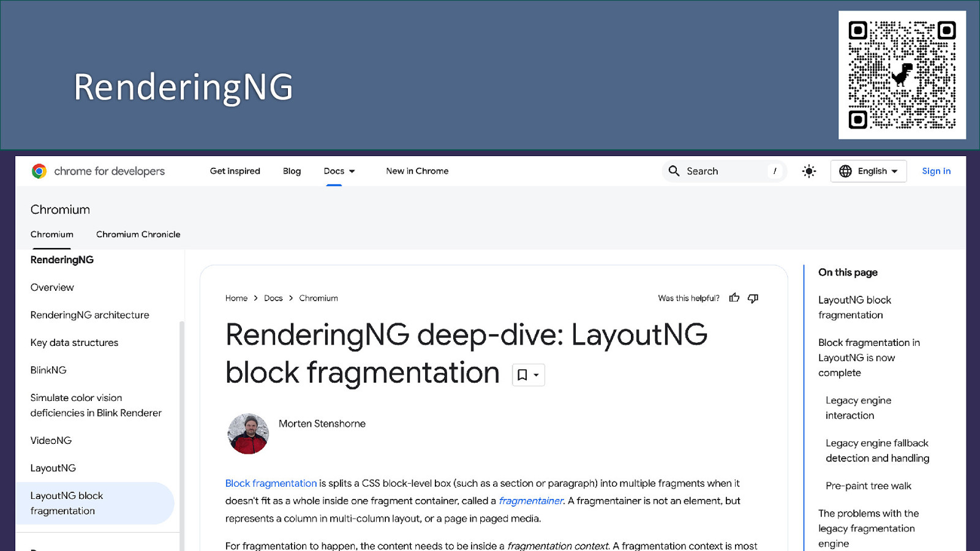Image resolution: width=980 pixels, height=551 pixels.
Task: Select the Chromium tab
Action: [52, 234]
